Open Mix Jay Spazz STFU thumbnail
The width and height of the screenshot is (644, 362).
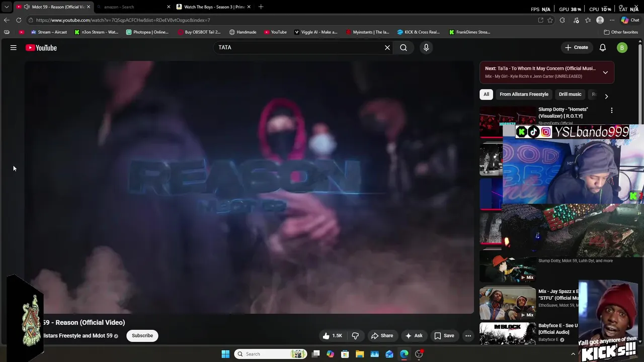[508, 303]
